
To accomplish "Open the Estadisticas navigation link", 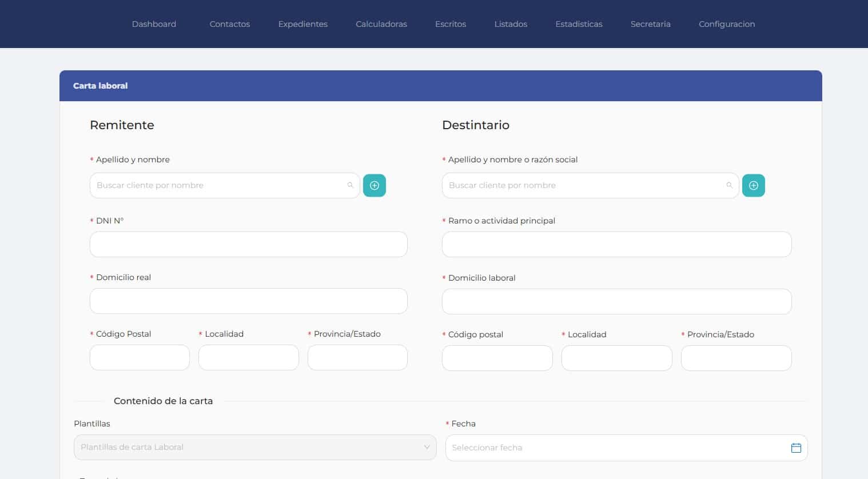I will [x=579, y=24].
